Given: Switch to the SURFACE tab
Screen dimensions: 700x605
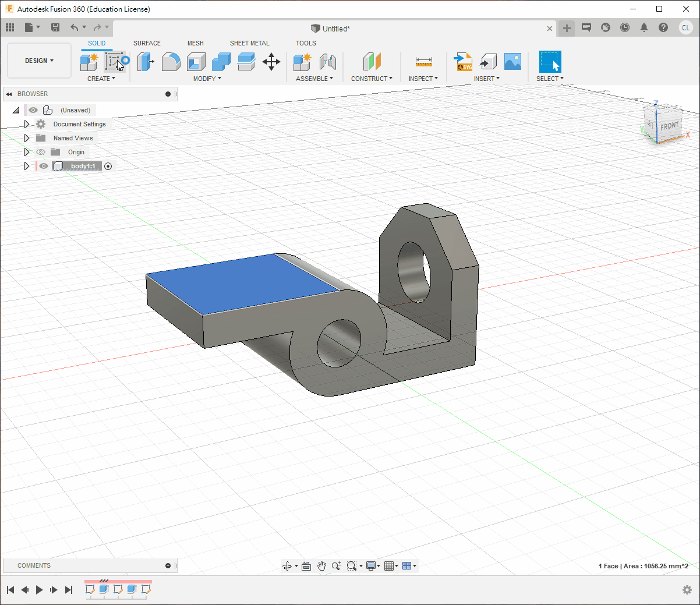Looking at the screenshot, I should 147,43.
